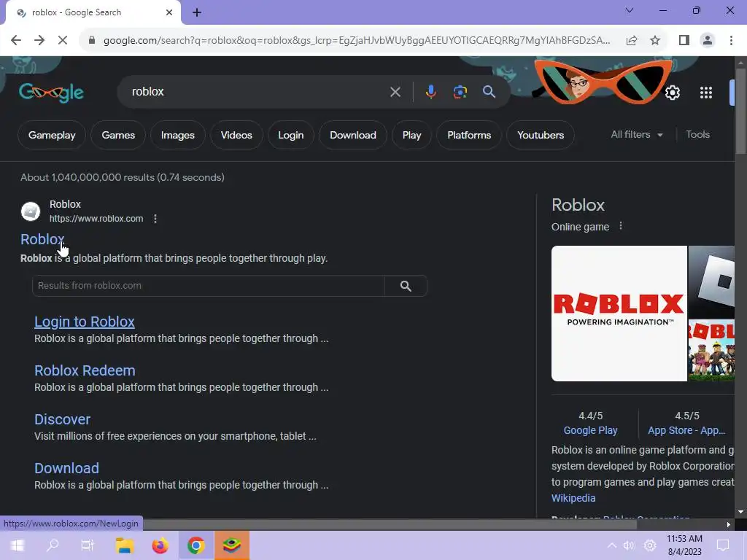The height and width of the screenshot is (560, 747).
Task: Open the App Store rating link
Action: (686, 430)
